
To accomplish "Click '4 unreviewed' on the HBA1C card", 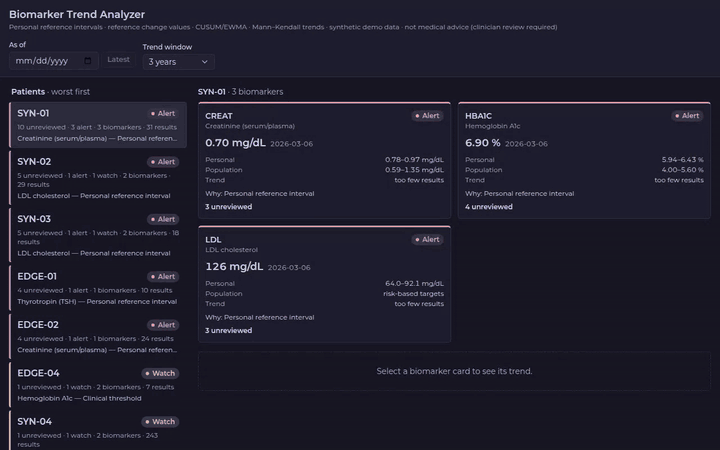I will tap(489, 207).
